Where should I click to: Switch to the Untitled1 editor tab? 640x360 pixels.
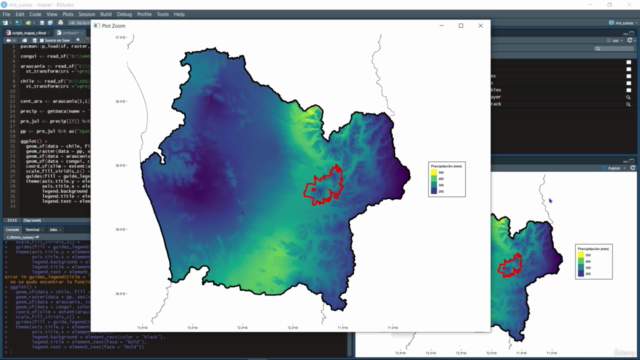click(x=70, y=33)
